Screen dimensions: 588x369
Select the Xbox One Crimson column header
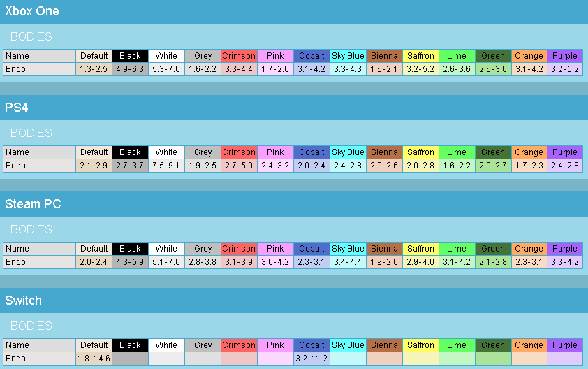tap(239, 56)
